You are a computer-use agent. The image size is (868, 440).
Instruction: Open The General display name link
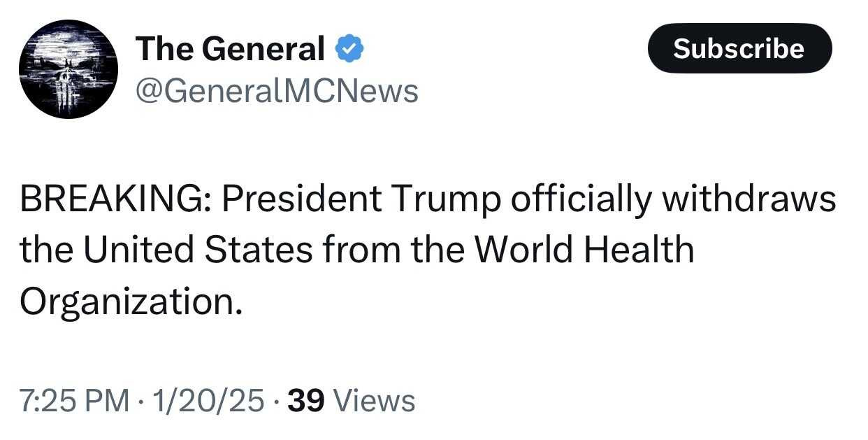pos(230,49)
